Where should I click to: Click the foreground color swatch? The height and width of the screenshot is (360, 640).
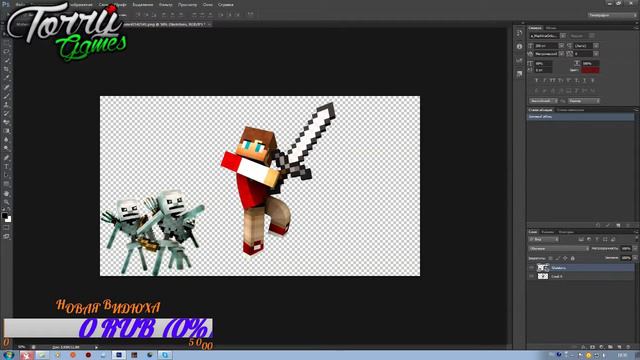(x=4, y=215)
